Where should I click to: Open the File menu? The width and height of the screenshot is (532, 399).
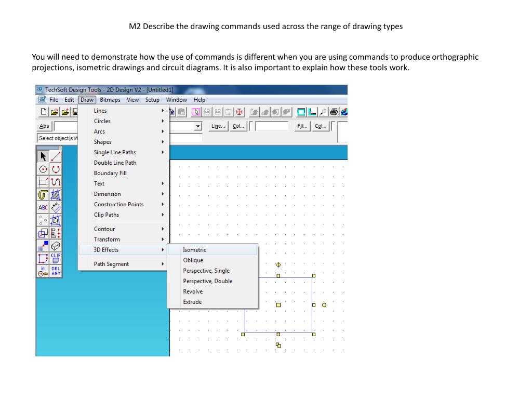click(x=54, y=100)
